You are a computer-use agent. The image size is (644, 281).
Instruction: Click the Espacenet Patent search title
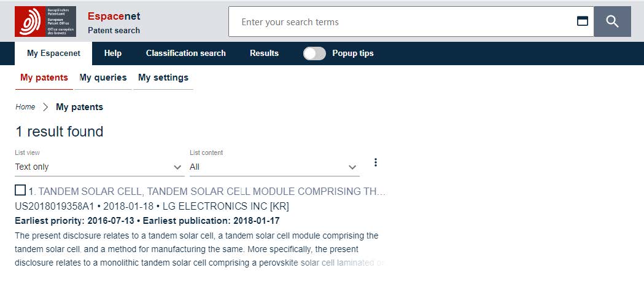click(x=114, y=22)
